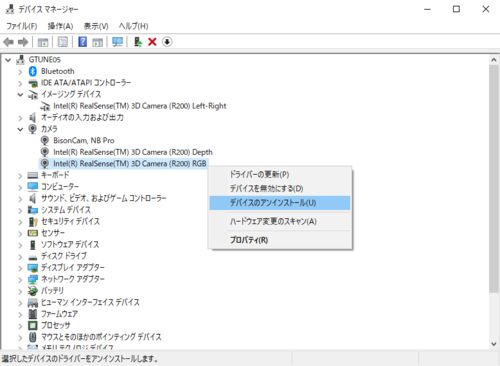This screenshot has width=500, height=366.
Task: Collapse the イメージング デバイス category
Action: 20,95
